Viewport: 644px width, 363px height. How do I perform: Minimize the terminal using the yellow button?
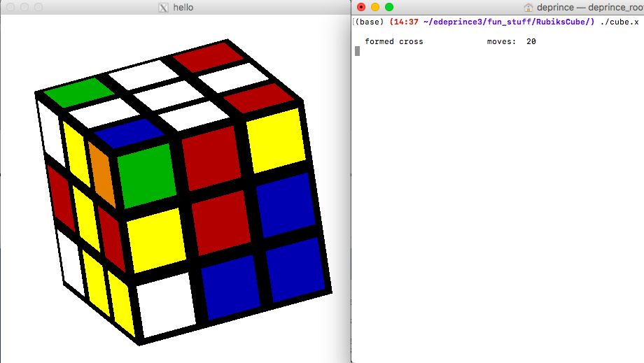[375, 7]
